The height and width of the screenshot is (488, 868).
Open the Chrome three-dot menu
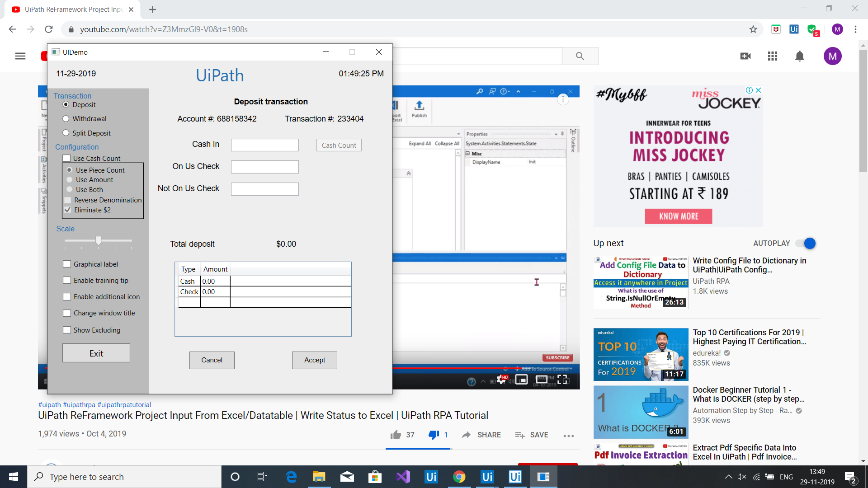coord(855,29)
